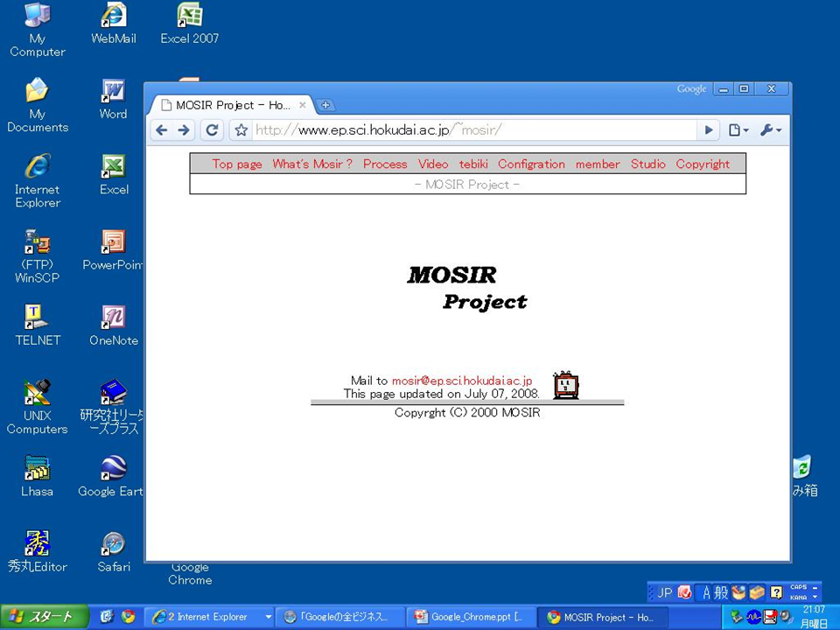The height and width of the screenshot is (630, 840).
Task: Toggle KANA indicator on language bar
Action: click(x=798, y=598)
